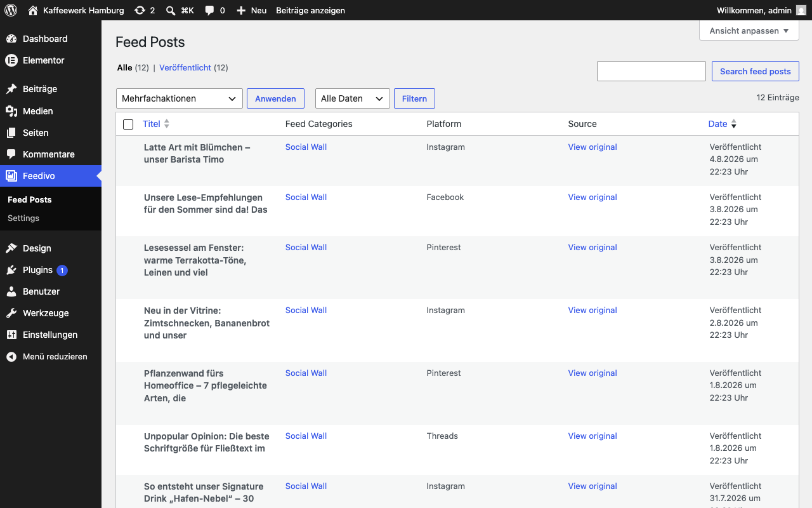Open the Neu menu label in admin bar
Image resolution: width=812 pixels, height=508 pixels.
259,10
